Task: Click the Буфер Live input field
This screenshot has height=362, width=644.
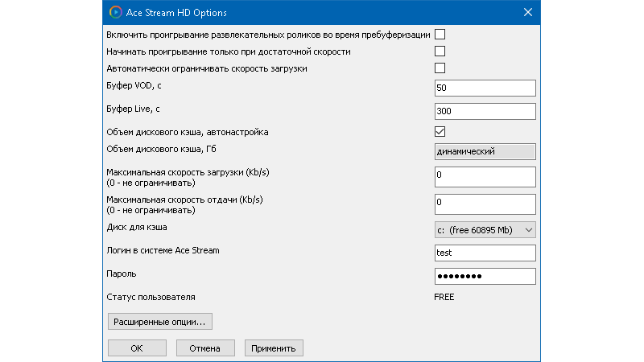Action: (x=484, y=111)
